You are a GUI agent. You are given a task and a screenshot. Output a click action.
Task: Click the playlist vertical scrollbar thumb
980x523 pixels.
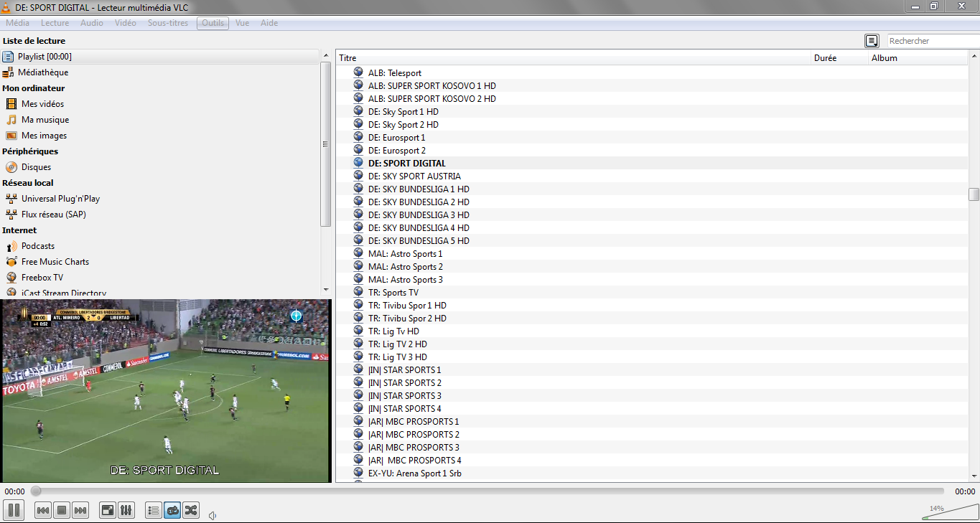[x=974, y=194]
